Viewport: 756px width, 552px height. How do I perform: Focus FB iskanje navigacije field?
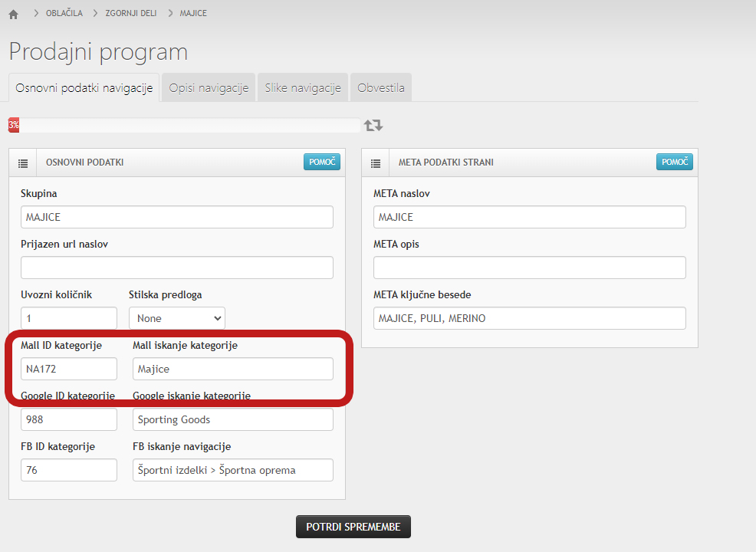tap(233, 470)
